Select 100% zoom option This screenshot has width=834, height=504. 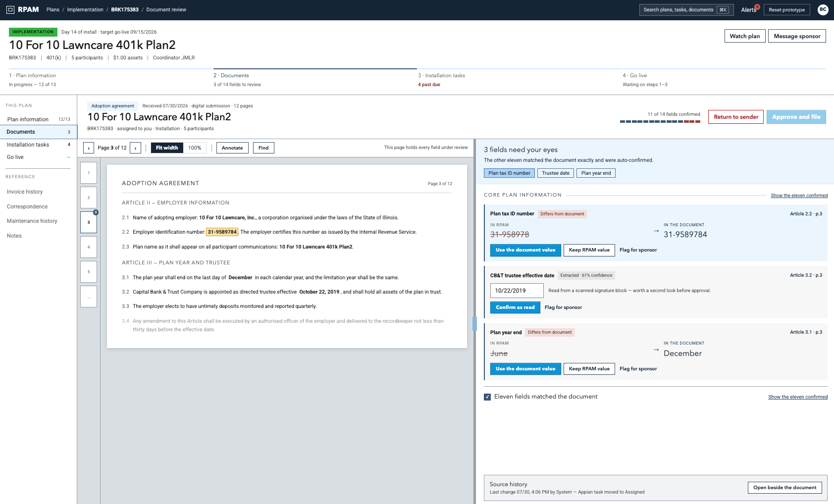(x=195, y=148)
